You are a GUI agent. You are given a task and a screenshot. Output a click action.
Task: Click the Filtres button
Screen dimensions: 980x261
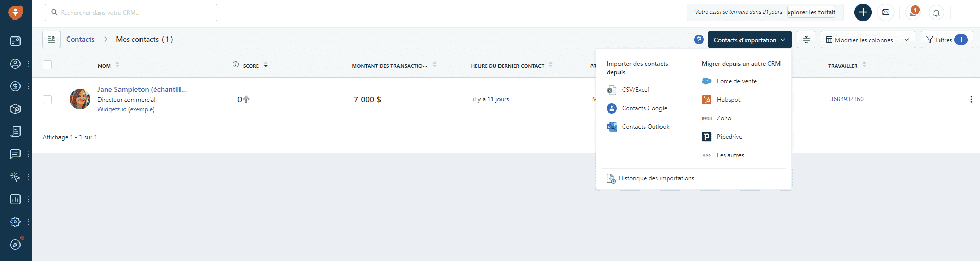[946, 40]
